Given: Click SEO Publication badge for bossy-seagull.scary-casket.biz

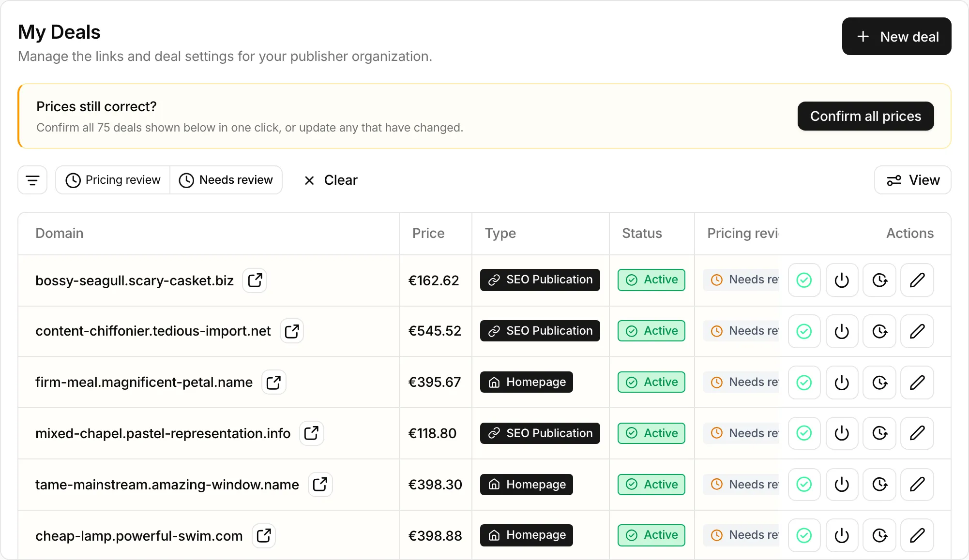Looking at the screenshot, I should pyautogui.click(x=540, y=280).
